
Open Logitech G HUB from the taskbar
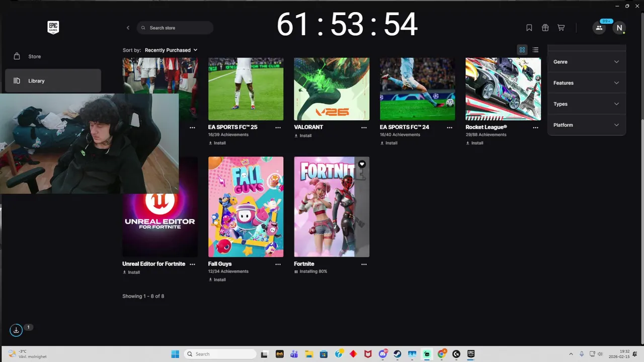(x=456, y=354)
